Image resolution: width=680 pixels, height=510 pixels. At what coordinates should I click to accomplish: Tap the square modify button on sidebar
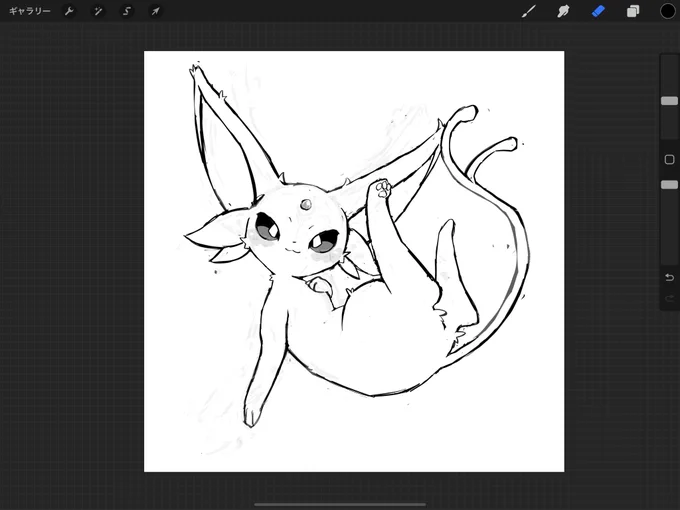pos(669,160)
